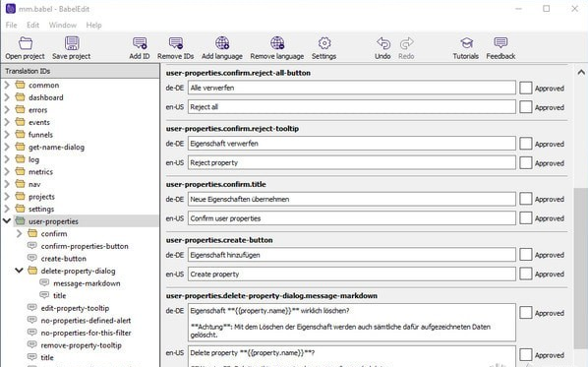Edit the 'Confirm user properties' en-US field

(x=352, y=218)
